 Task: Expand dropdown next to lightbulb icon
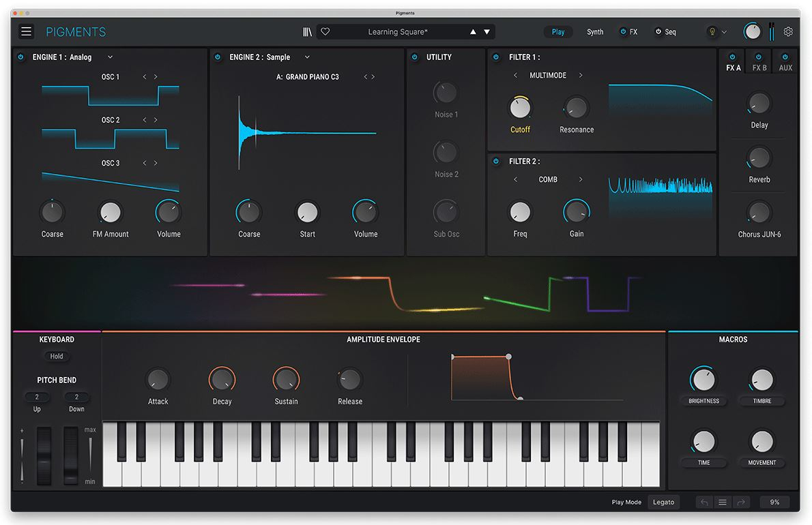click(x=724, y=32)
